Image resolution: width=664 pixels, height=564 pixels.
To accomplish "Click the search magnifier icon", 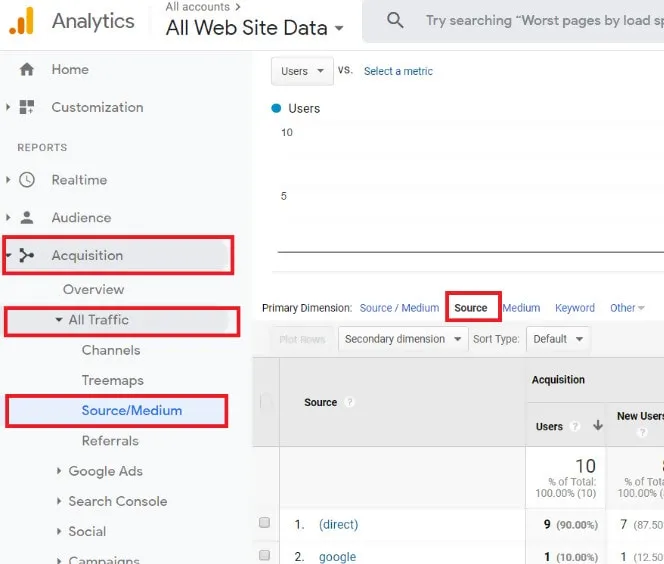I will (x=395, y=21).
